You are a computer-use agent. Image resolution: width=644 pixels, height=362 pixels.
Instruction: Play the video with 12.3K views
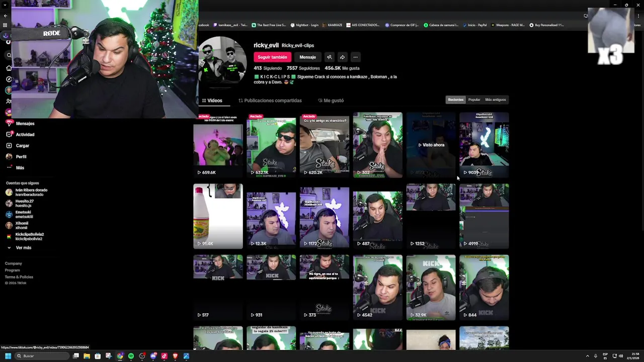(271, 216)
